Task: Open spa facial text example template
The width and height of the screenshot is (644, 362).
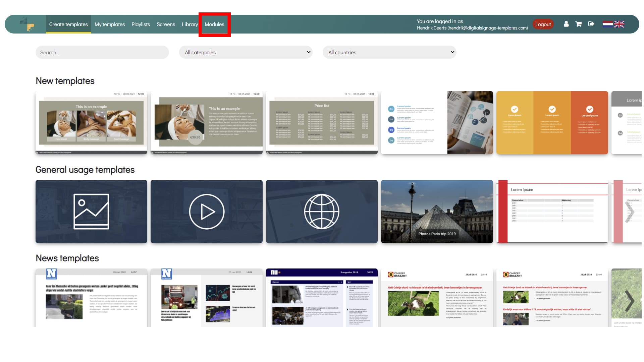Action: [x=207, y=123]
